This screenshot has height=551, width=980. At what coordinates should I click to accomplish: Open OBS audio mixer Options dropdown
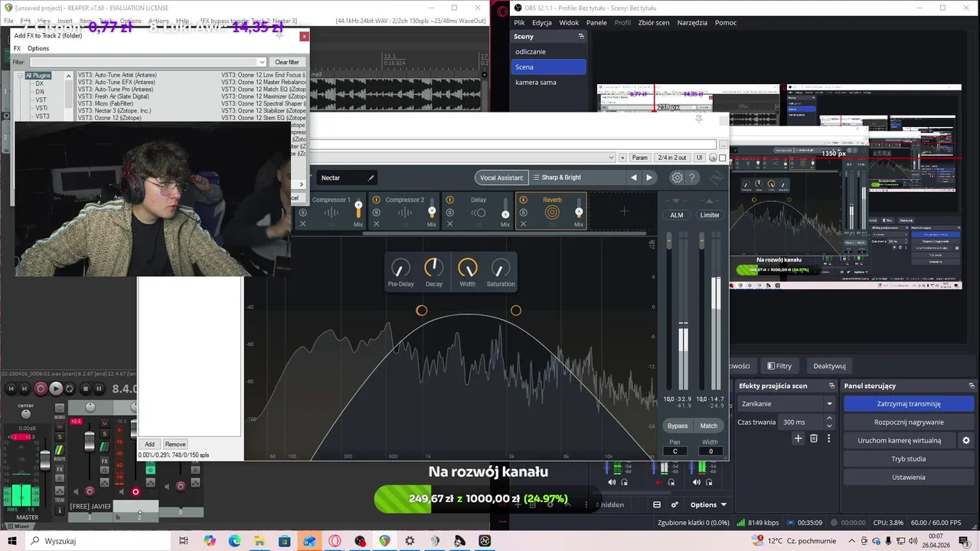click(708, 505)
